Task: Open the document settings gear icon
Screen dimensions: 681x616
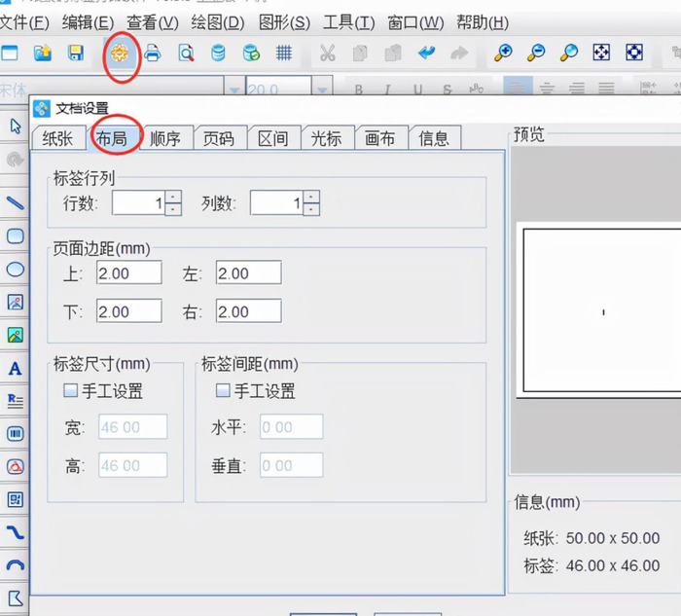Action: [x=120, y=54]
